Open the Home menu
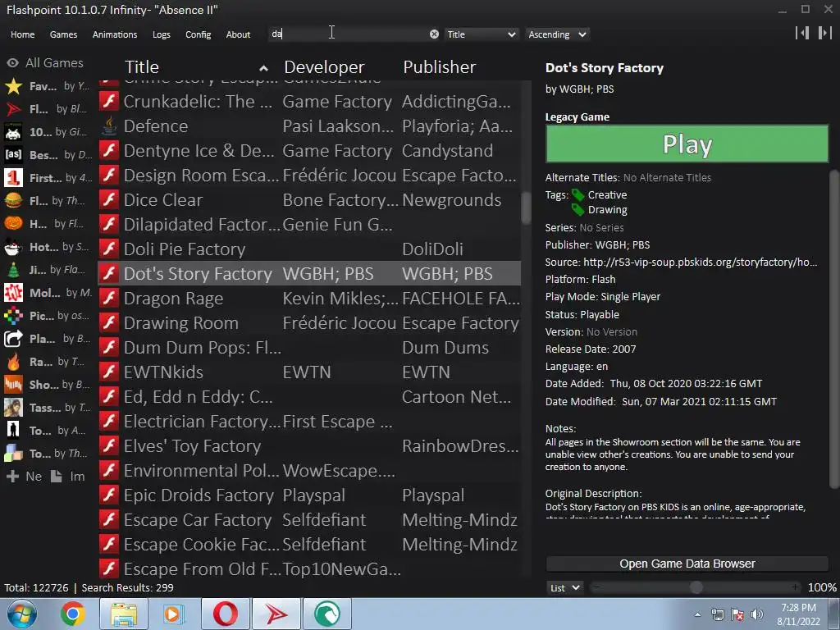 [x=22, y=34]
